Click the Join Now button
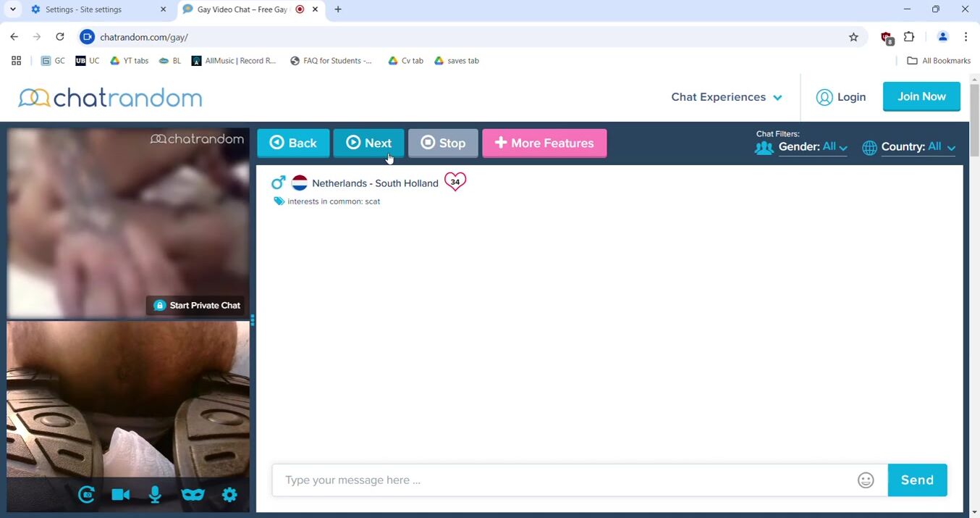The height and width of the screenshot is (518, 980). click(x=921, y=96)
